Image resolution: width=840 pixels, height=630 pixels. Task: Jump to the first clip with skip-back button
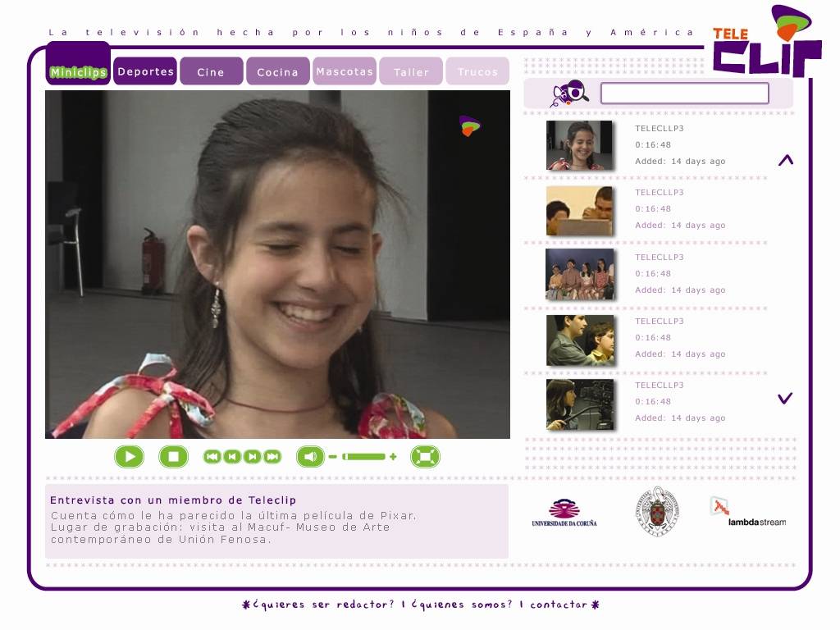[x=212, y=457]
